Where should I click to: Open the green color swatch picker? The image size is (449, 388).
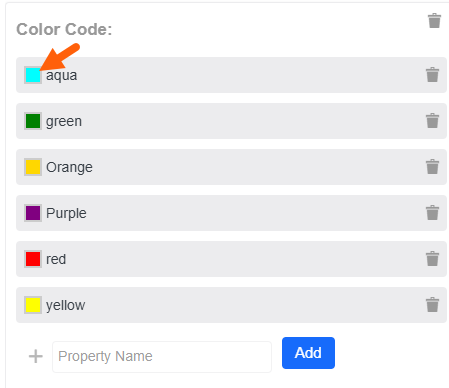(33, 121)
